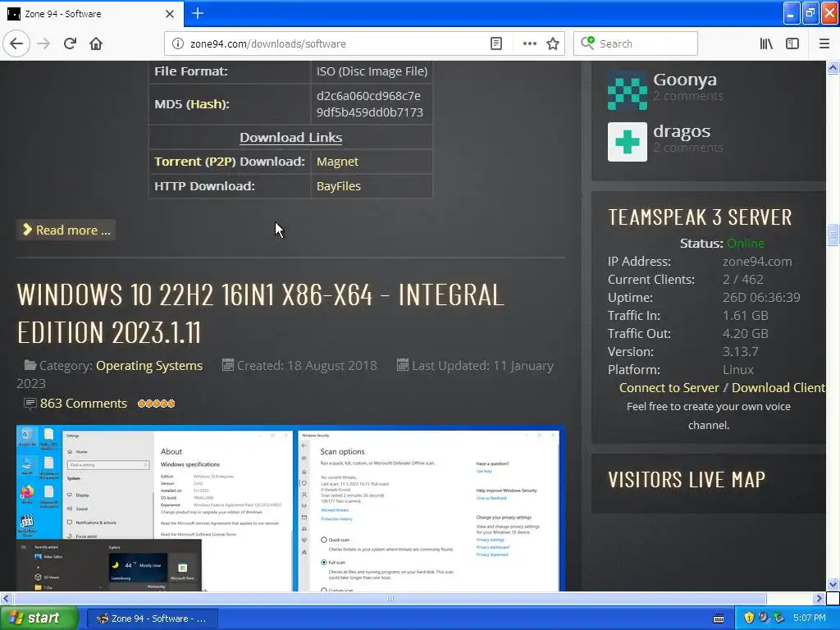Click Connect to Server link

669,387
